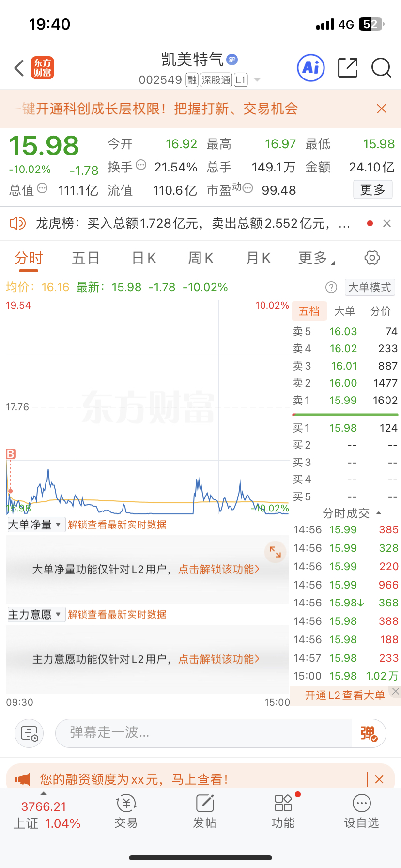Viewport: 401px width, 868px height.
Task: Tap 开通L2查看大单 banner
Action: coord(345,695)
